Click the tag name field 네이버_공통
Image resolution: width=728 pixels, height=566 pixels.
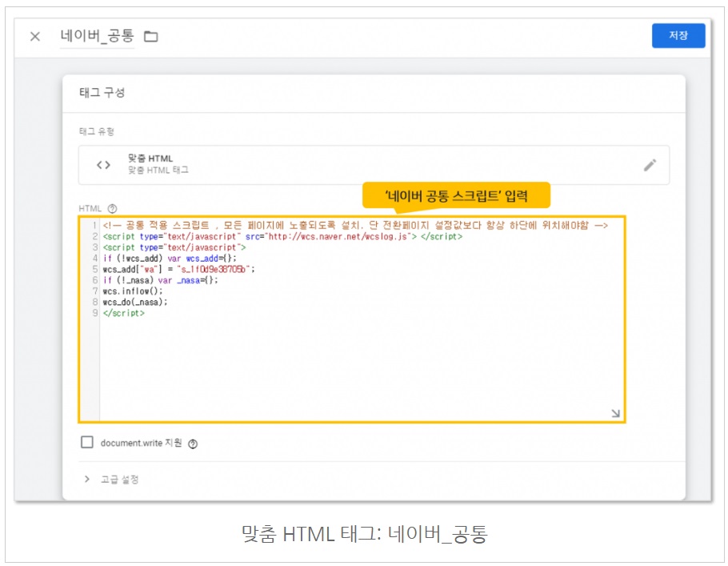point(97,36)
